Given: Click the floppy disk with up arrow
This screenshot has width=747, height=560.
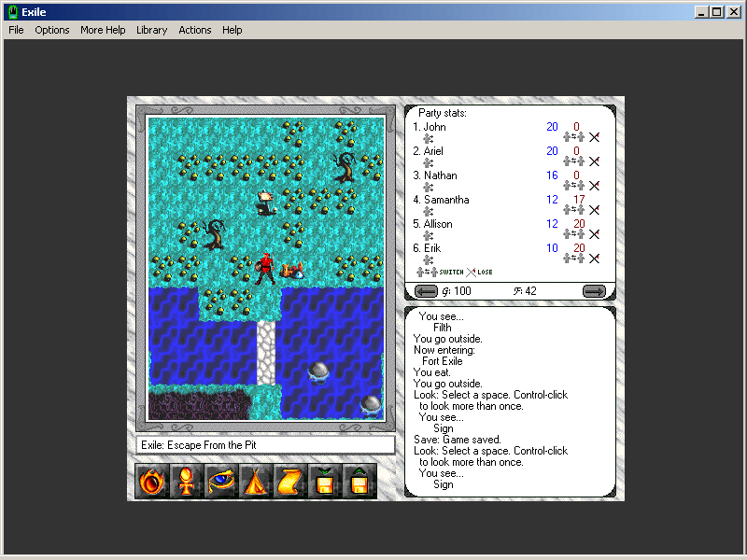Looking at the screenshot, I should pyautogui.click(x=359, y=481).
